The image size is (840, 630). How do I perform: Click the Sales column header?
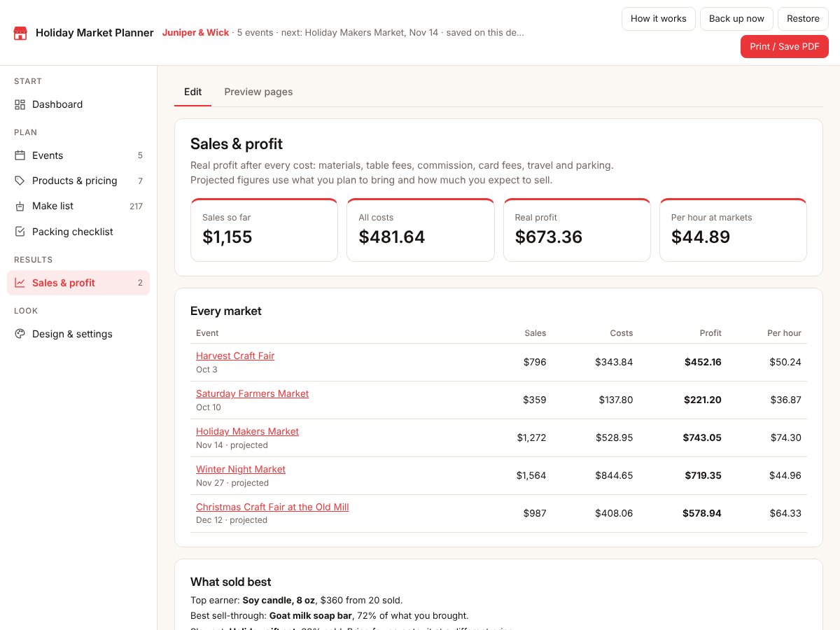pyautogui.click(x=535, y=333)
